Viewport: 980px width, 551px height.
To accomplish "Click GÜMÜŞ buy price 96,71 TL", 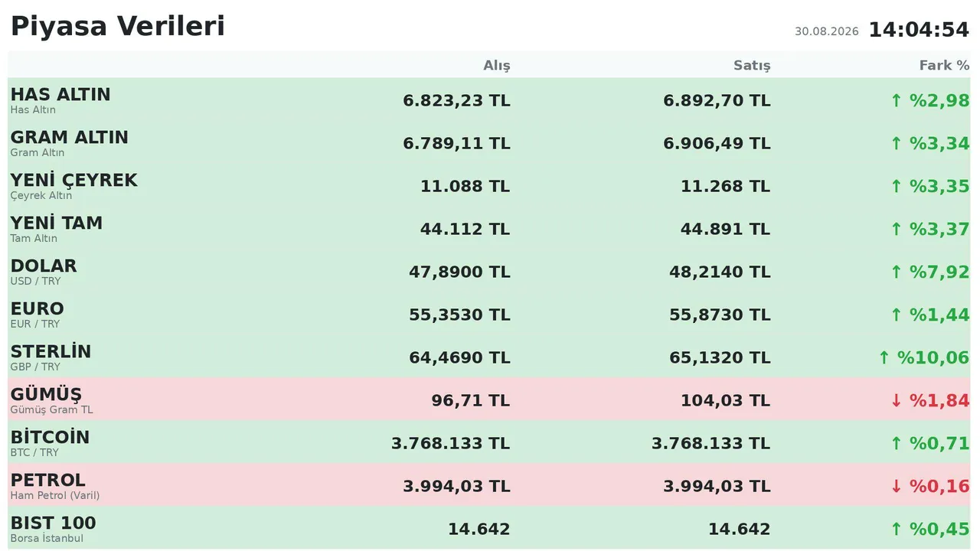I will [x=471, y=400].
